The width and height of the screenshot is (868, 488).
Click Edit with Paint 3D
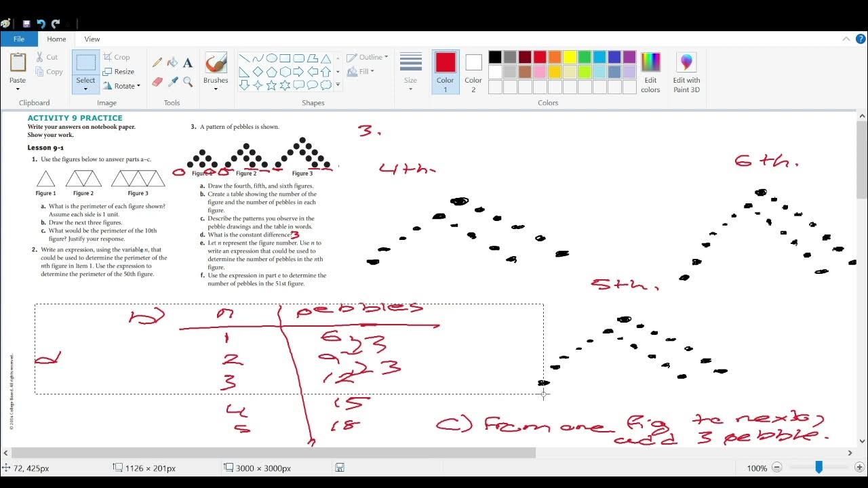pyautogui.click(x=686, y=72)
